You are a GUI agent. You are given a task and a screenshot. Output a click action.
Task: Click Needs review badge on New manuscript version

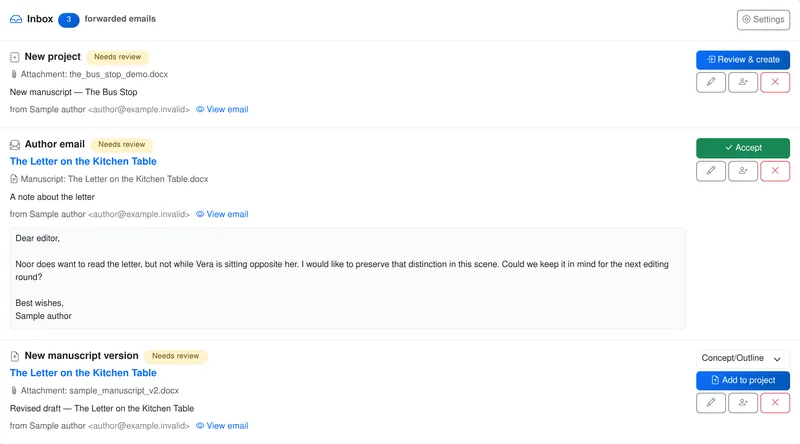click(176, 356)
